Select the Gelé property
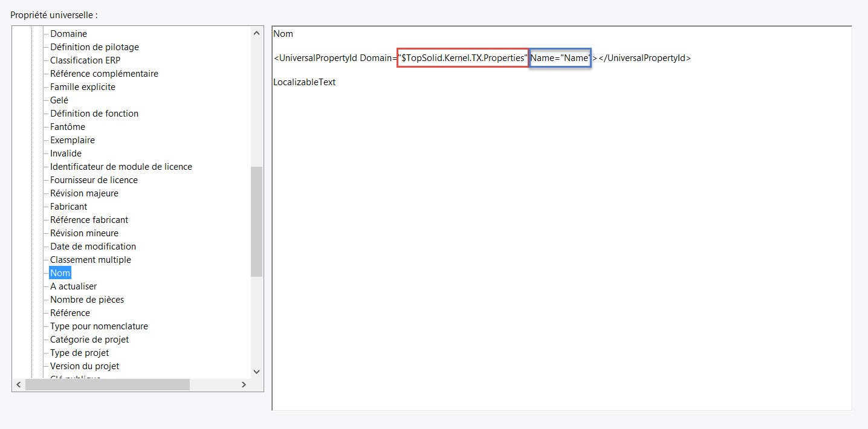This screenshot has width=868, height=429. [59, 100]
